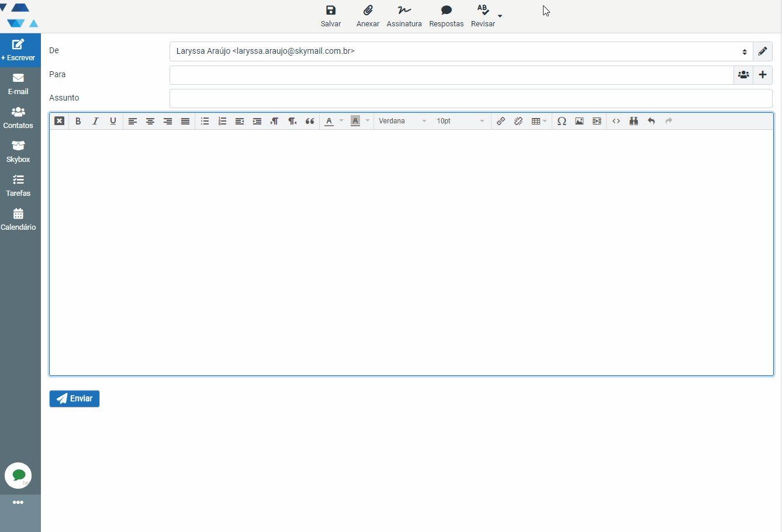Image resolution: width=782 pixels, height=532 pixels.
Task: Redo the last edit
Action: tap(669, 121)
